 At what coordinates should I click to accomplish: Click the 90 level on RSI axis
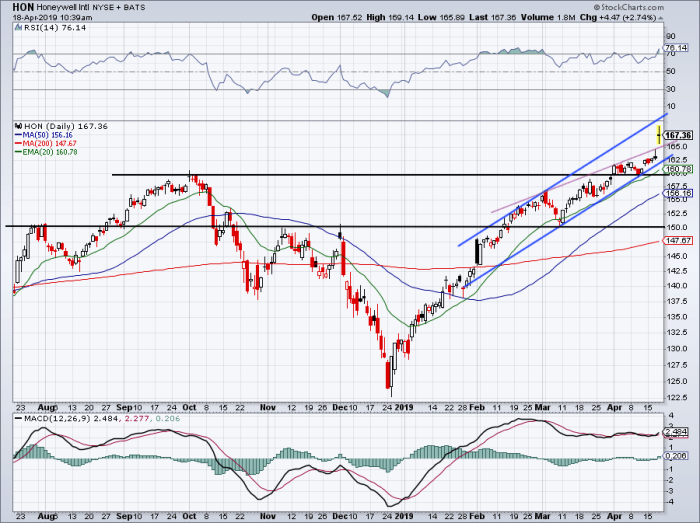(671, 37)
